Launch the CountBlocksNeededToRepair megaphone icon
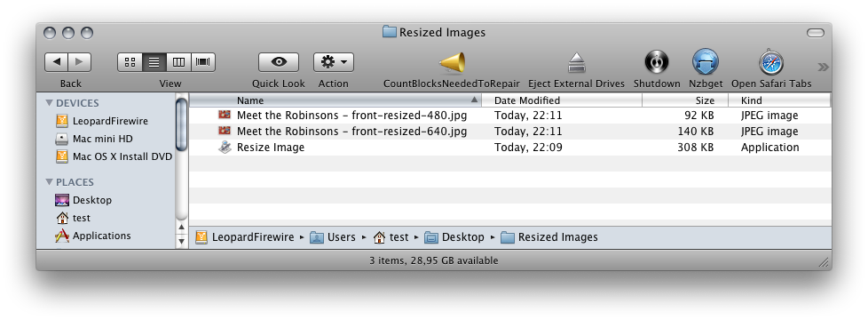The height and width of the screenshot is (320, 868). 452,63
